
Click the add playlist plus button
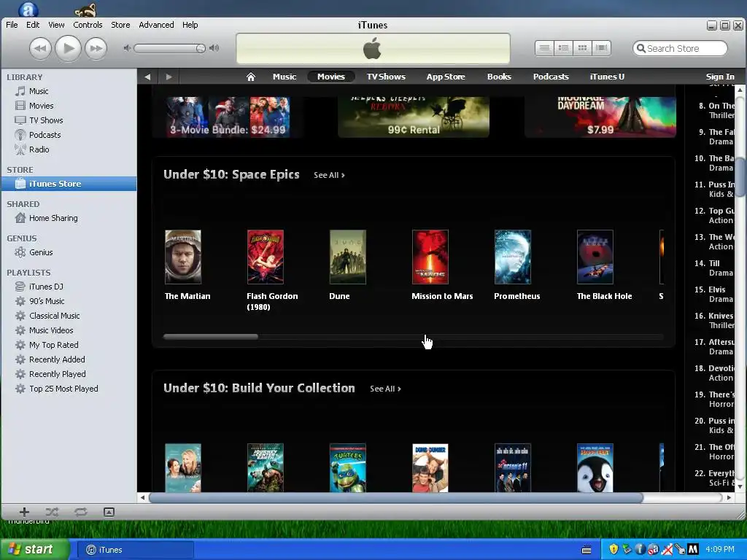pyautogui.click(x=24, y=512)
